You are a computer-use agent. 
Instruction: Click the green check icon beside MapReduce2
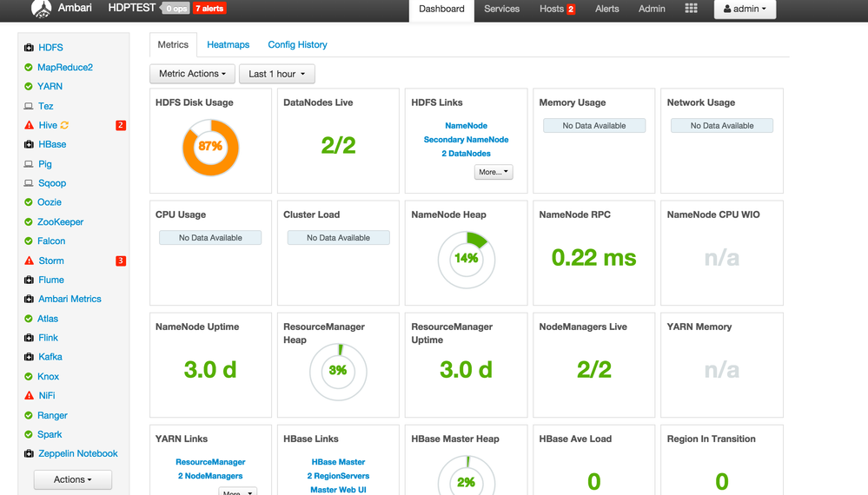28,67
